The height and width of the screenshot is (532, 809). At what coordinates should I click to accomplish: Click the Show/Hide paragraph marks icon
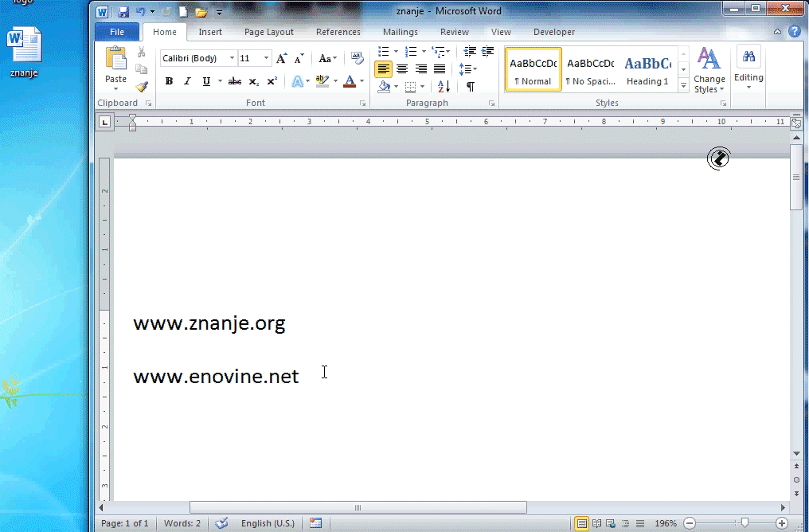tap(471, 86)
